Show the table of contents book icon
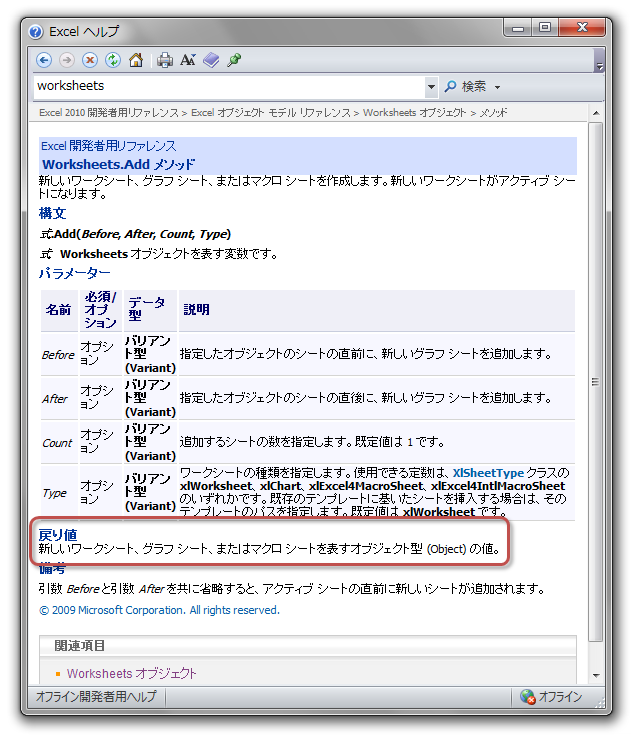633x742 pixels. click(211, 60)
